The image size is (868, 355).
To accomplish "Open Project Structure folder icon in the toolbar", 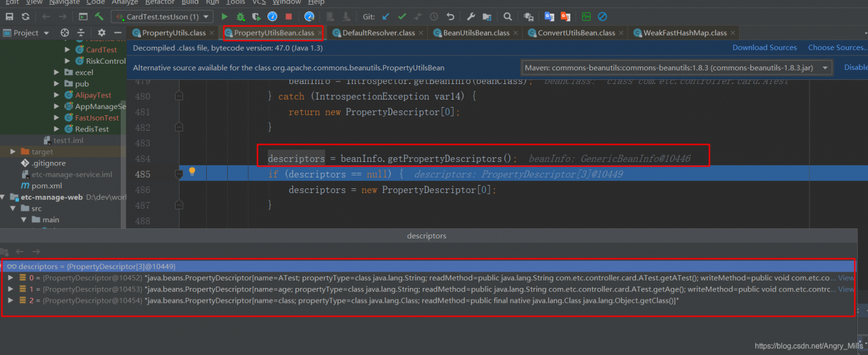I will click(x=487, y=16).
